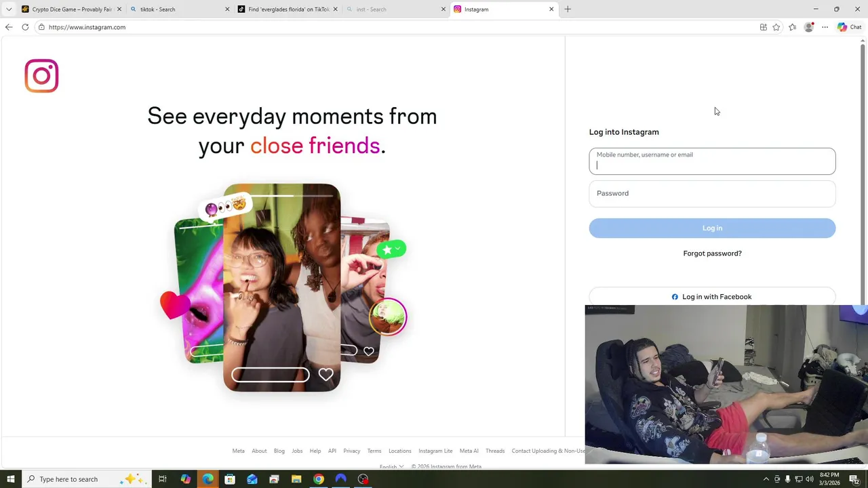Screen dimensions: 868x488
Task: Open the notification center icon
Action: (854, 479)
